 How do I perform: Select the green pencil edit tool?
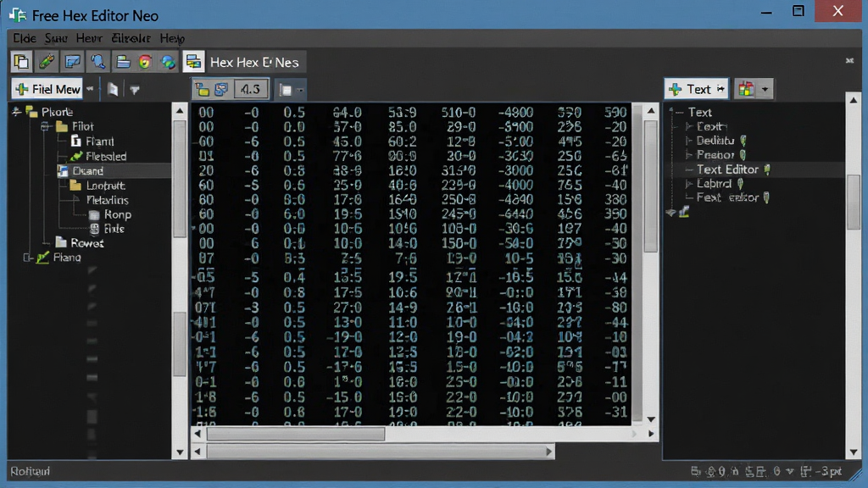[x=47, y=62]
